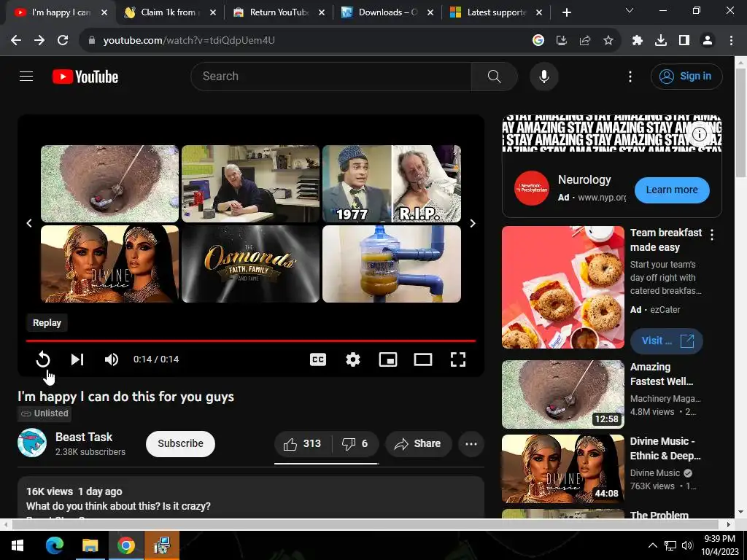Click the magnifier search button
Screen dimensions: 747x560
tap(494, 76)
